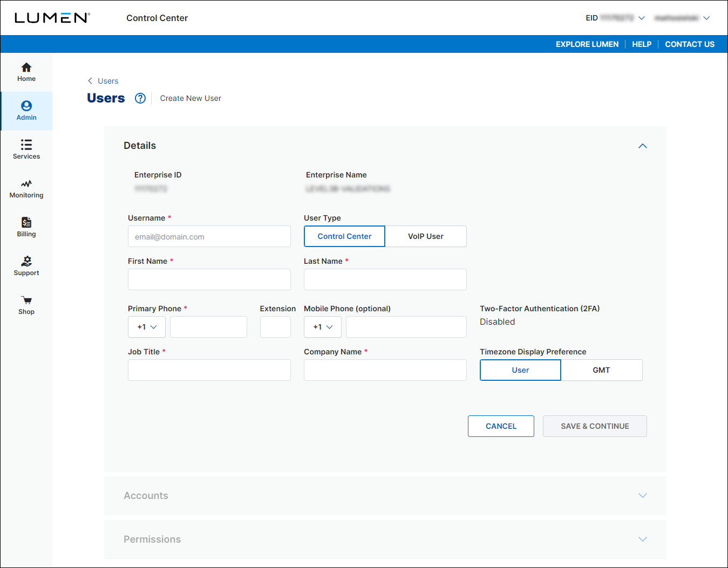Click the Primary Phone number field
The image size is (728, 568).
(208, 327)
